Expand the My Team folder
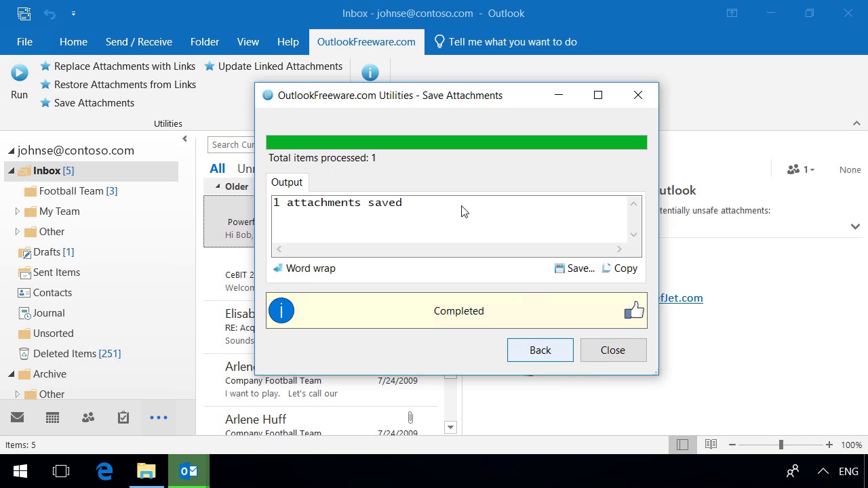The height and width of the screenshot is (488, 868). [17, 211]
